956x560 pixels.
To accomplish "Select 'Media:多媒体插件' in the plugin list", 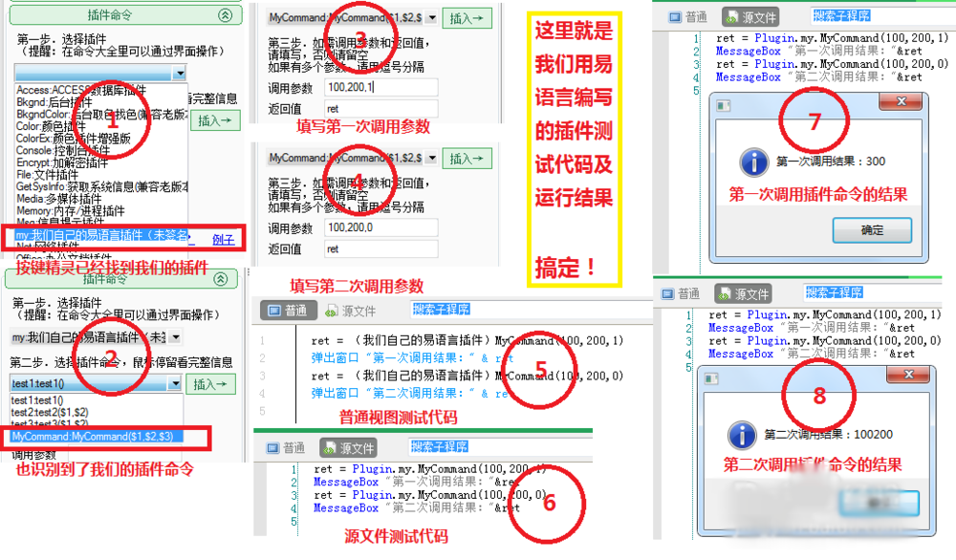I will pos(58,199).
